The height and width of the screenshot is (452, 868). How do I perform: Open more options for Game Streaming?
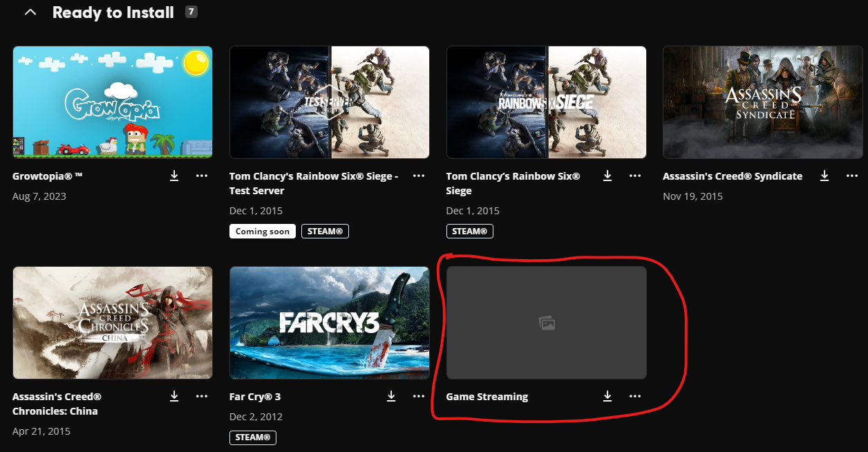(635, 396)
